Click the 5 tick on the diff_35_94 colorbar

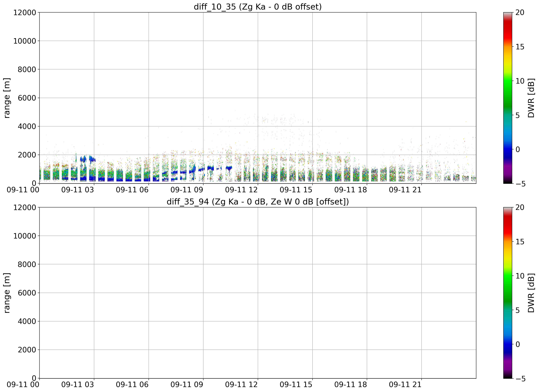point(518,310)
